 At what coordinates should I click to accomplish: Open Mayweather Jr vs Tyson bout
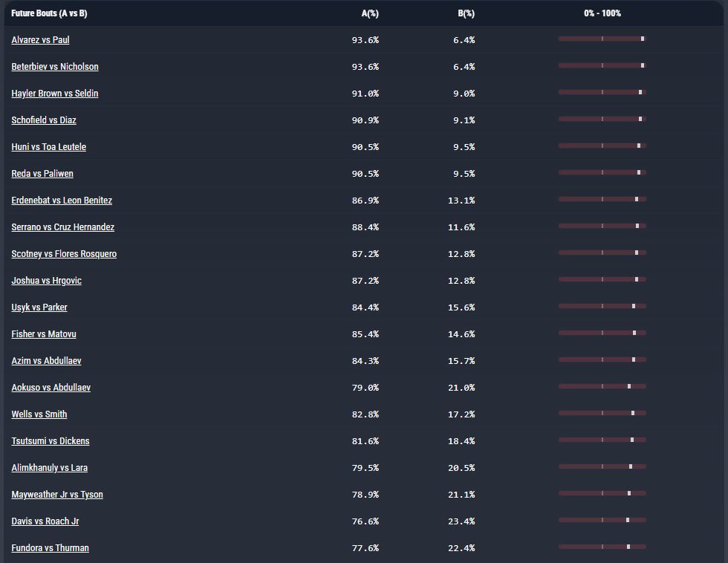pyautogui.click(x=57, y=495)
